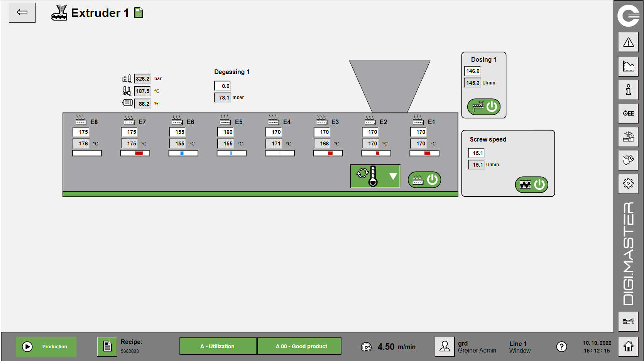Go back using the left arrow button
Screen dimensions: 644x361
point(22,12)
